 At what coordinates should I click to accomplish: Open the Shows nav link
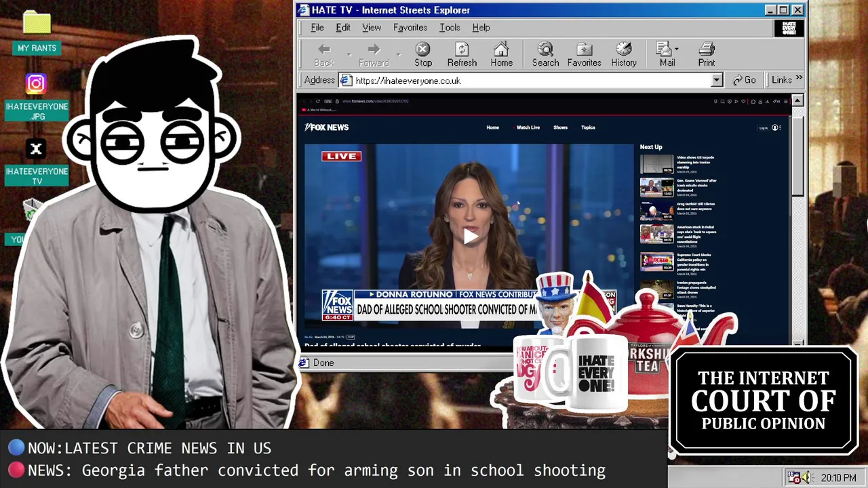[560, 127]
